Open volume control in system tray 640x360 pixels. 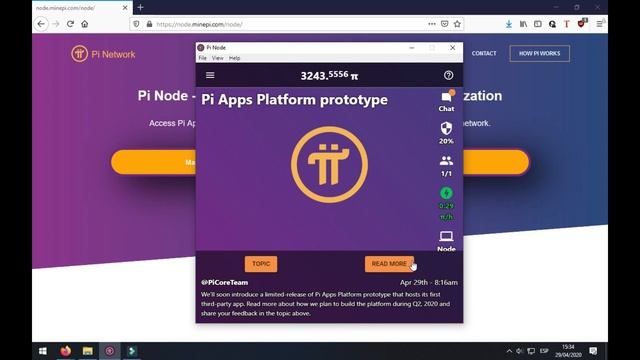(519, 351)
